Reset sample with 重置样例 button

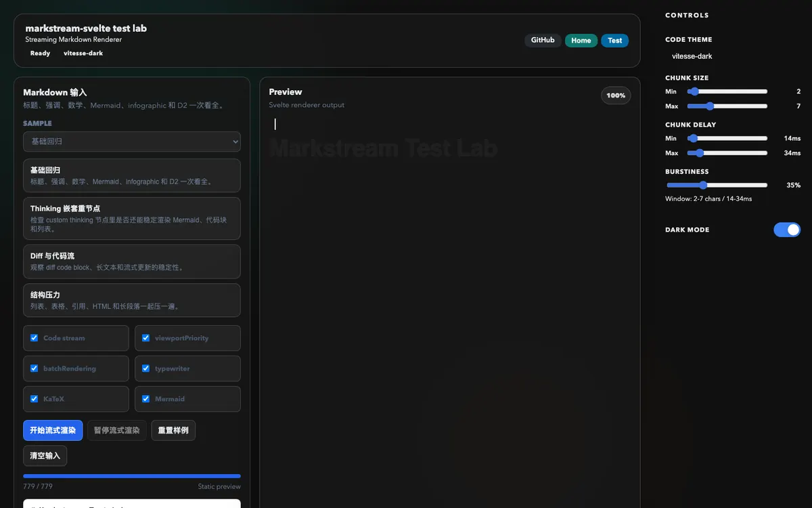[173, 430]
